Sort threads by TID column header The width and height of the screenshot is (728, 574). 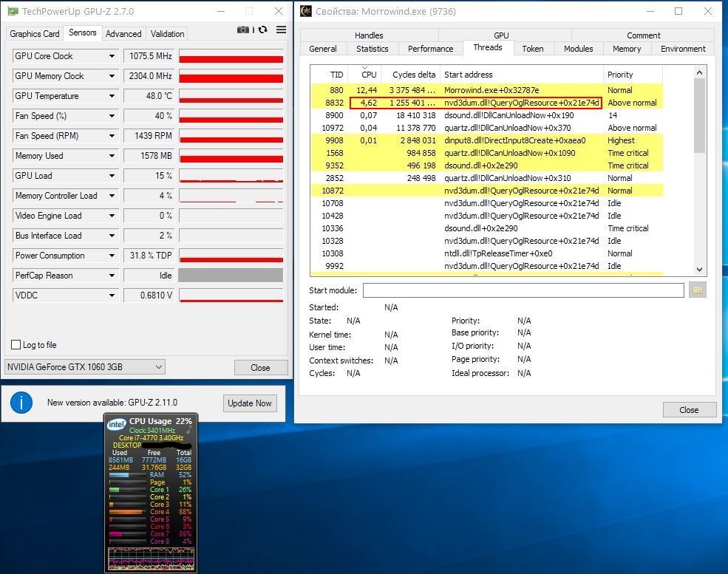click(329, 75)
